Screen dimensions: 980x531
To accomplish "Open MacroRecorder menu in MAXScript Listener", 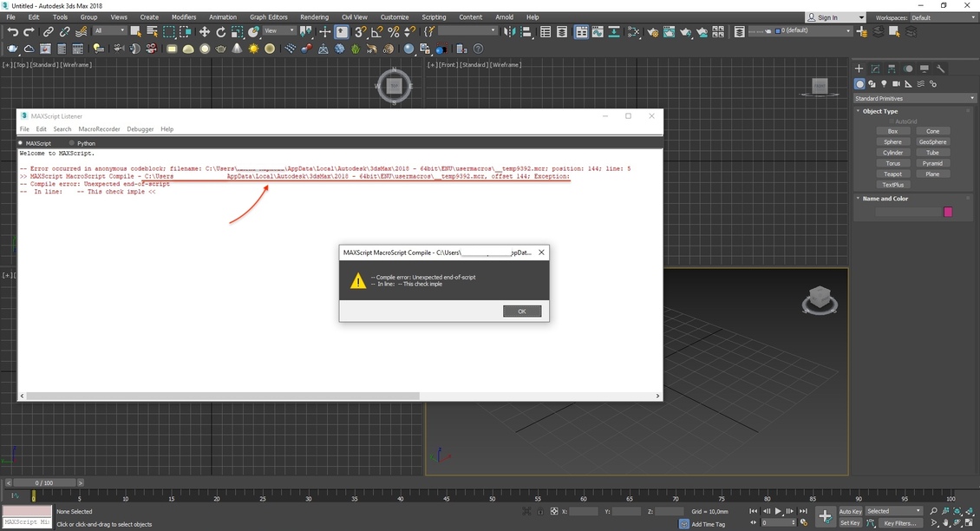I will pos(99,129).
